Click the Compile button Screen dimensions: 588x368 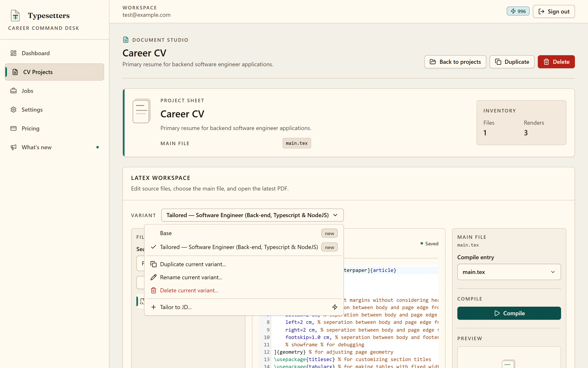509,313
